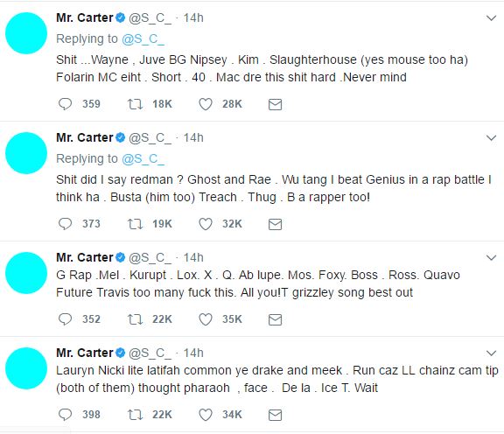
Task: Click the Mr. Carter name on the last tweet
Action: click(x=85, y=353)
